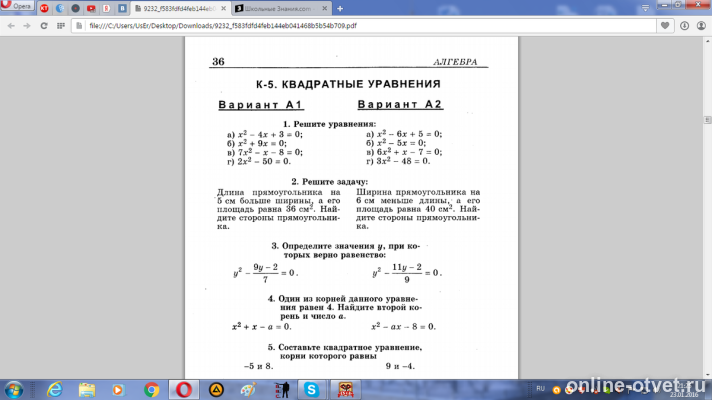
Task: Open the pinned YouTube tab
Action: 91,9
